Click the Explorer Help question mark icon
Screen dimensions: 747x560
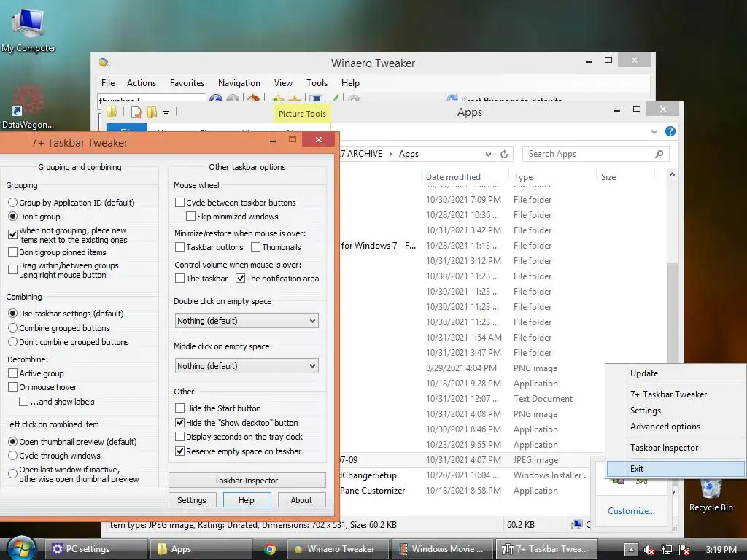[x=670, y=131]
